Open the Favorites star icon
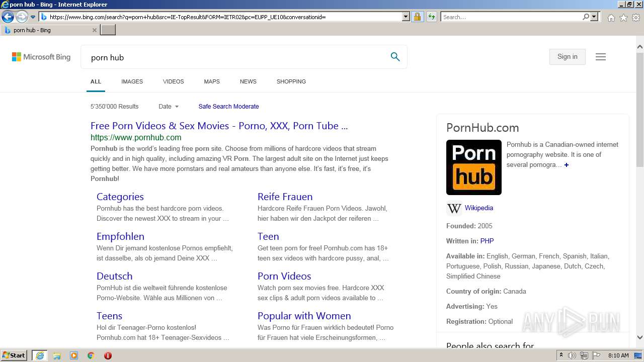The height and width of the screenshot is (362, 644). click(623, 18)
